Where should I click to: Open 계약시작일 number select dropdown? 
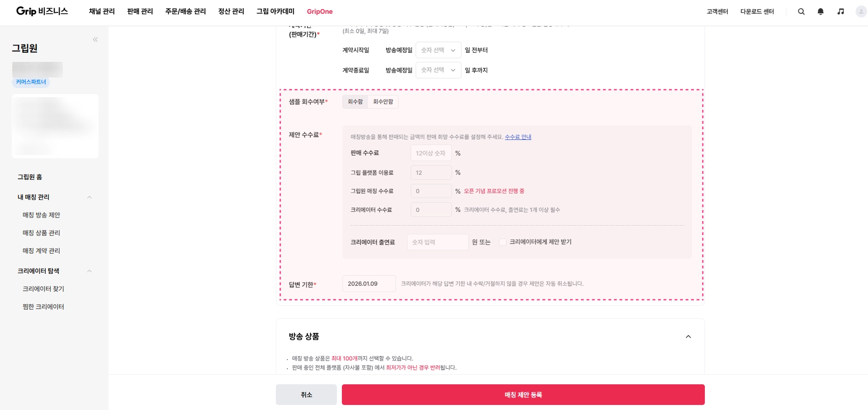tap(438, 50)
